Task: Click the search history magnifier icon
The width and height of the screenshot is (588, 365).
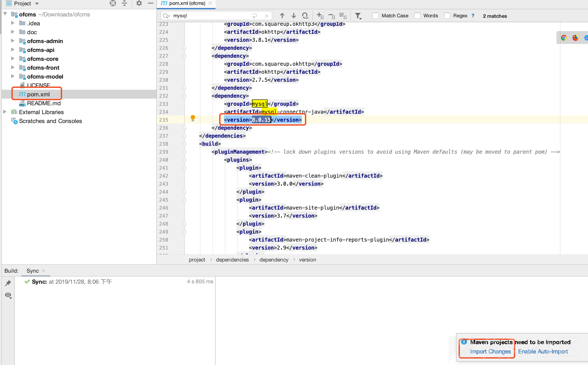Action: (166, 16)
